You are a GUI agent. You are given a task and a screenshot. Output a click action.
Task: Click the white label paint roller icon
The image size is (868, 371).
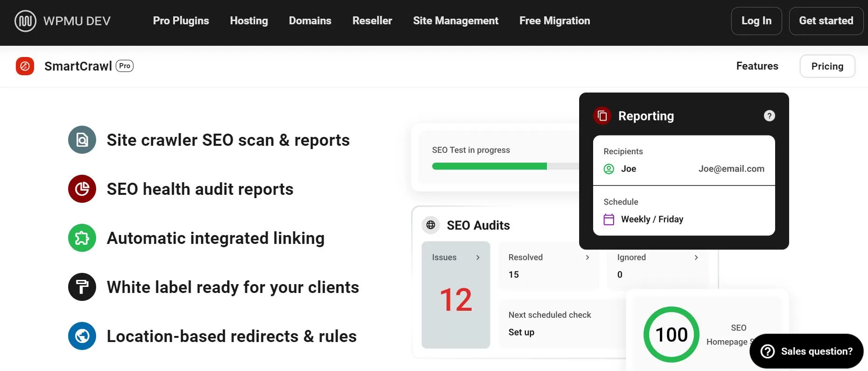(82, 287)
